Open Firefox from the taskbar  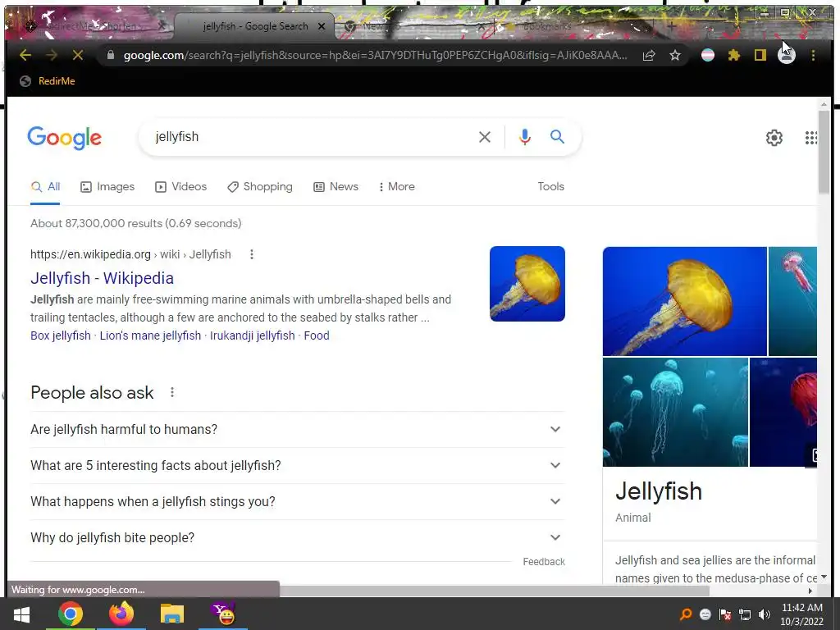coord(121,614)
